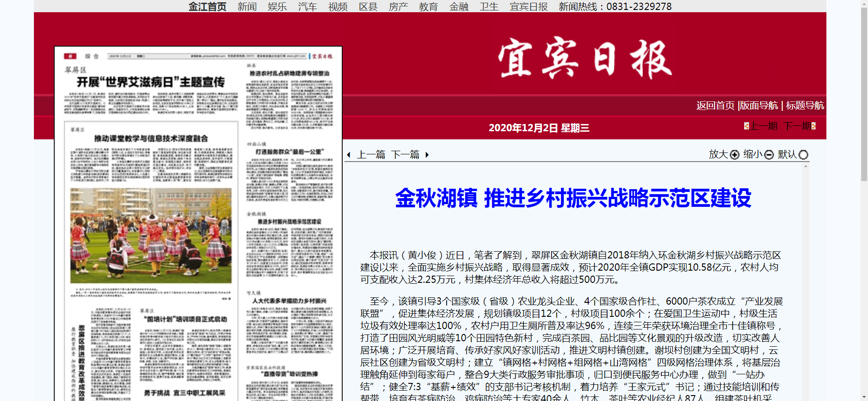The height and width of the screenshot is (401, 868).
Task: Click the dancers photo in newspaper thumbnail
Action: [x=151, y=235]
